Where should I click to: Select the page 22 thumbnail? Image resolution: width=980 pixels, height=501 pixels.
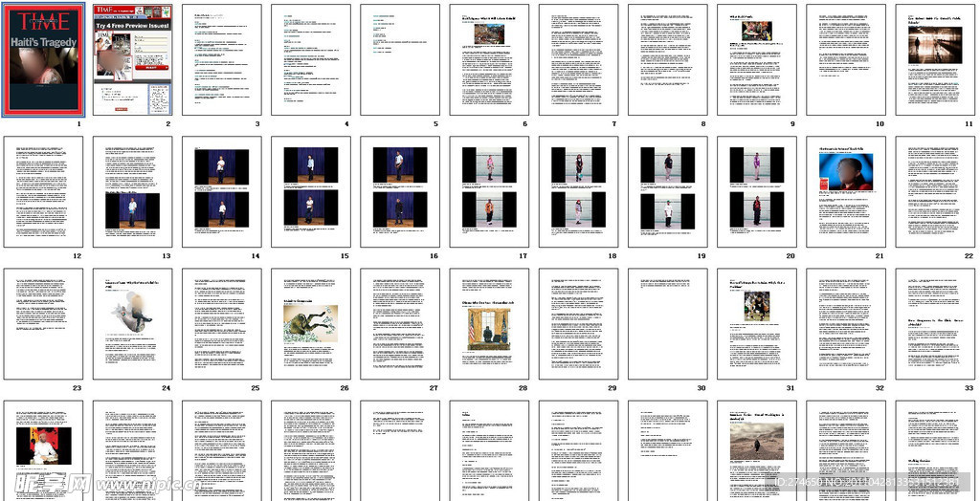(x=935, y=192)
